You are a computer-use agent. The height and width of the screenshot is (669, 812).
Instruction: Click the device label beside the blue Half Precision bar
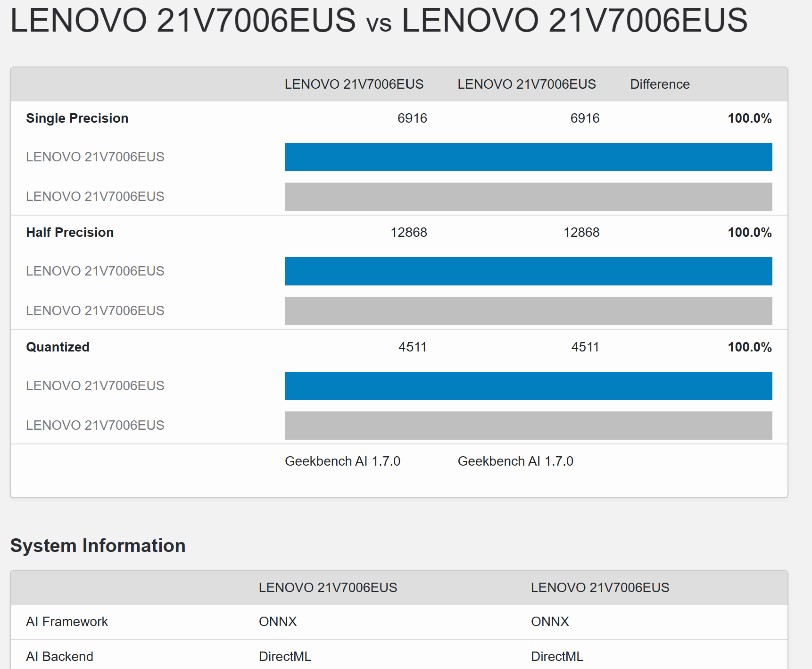pyautogui.click(x=95, y=271)
